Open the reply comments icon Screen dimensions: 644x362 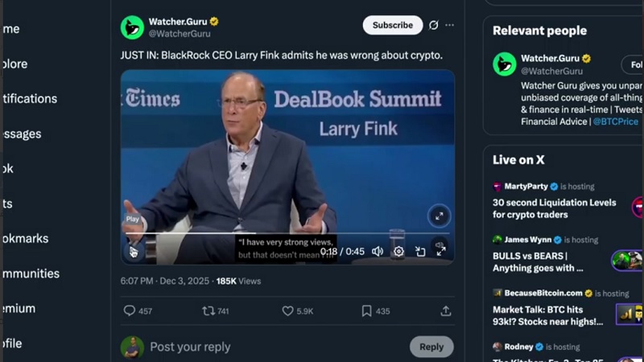pyautogui.click(x=130, y=311)
